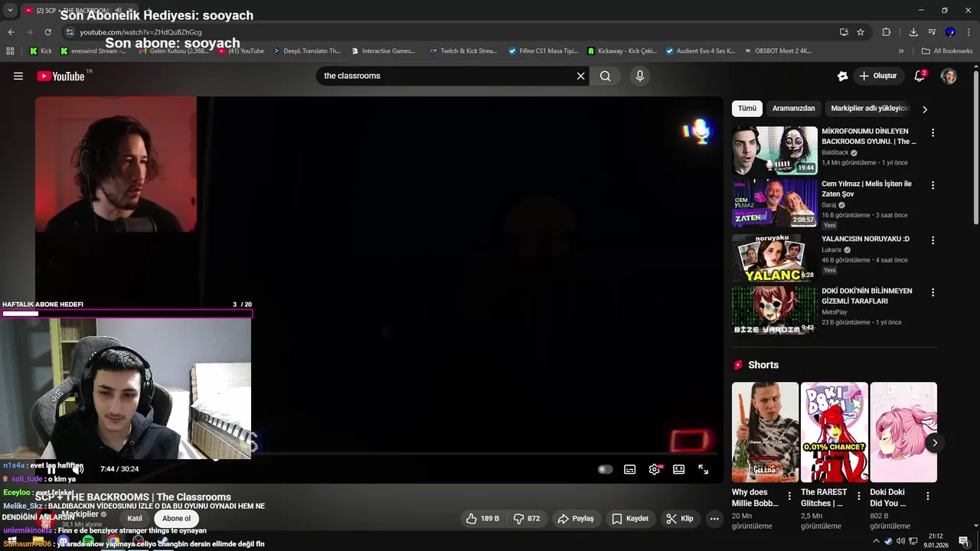Open the Interactive Games bookmark
The image size is (980, 551).
point(383,51)
